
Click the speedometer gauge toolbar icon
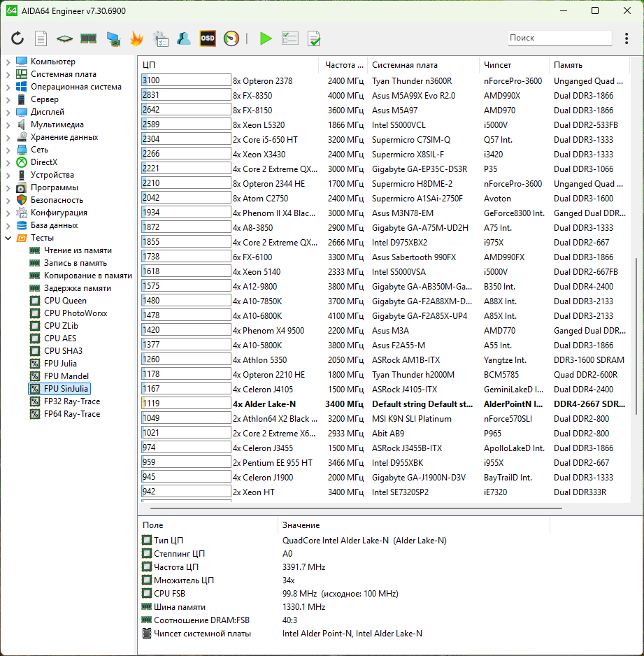click(x=231, y=38)
